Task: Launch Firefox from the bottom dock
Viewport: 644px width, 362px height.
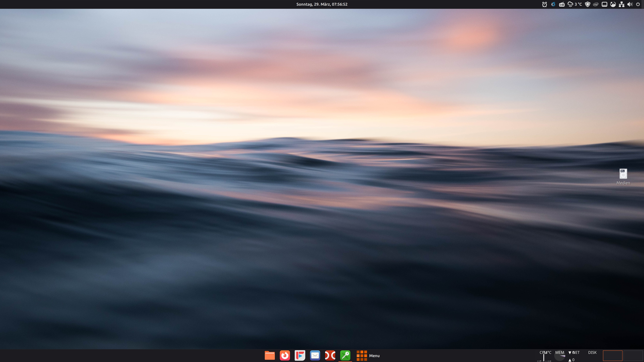Action: coord(285,355)
